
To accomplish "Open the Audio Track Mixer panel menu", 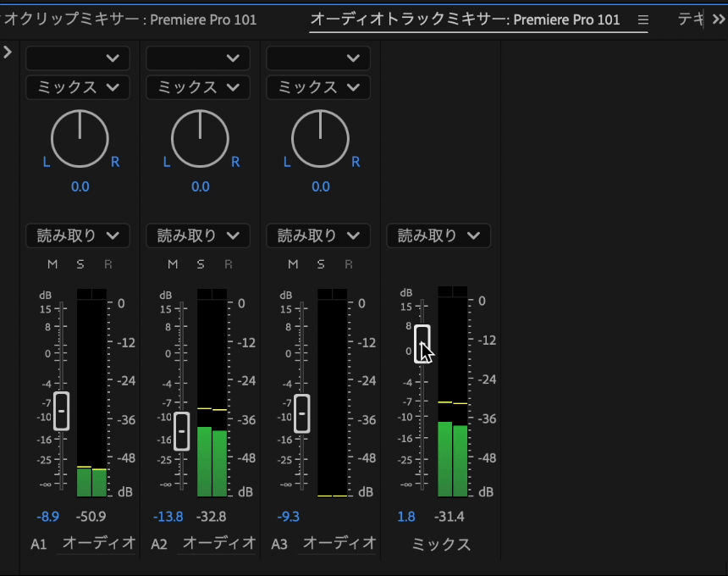I will tap(643, 19).
